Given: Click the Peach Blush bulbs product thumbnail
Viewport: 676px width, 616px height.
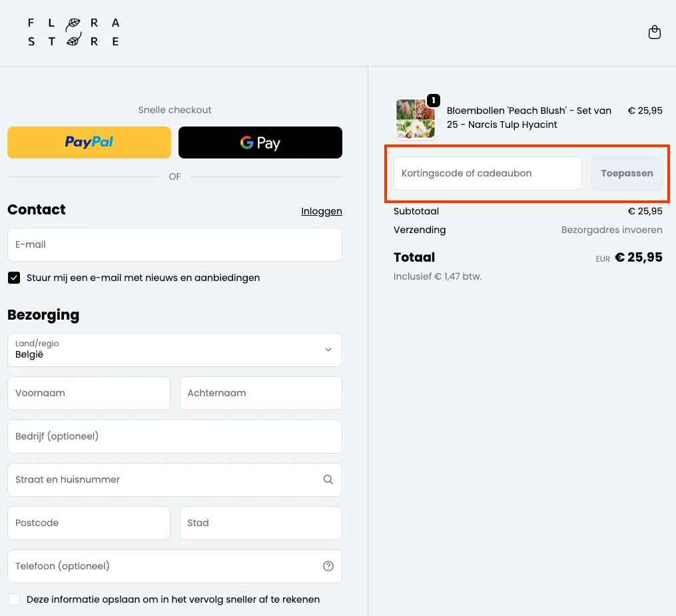Looking at the screenshot, I should click(x=415, y=119).
